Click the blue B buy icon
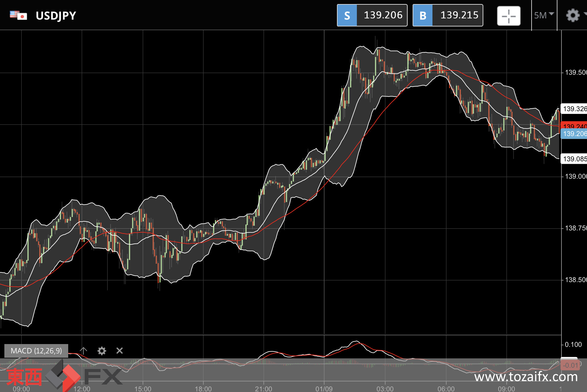 tap(423, 15)
